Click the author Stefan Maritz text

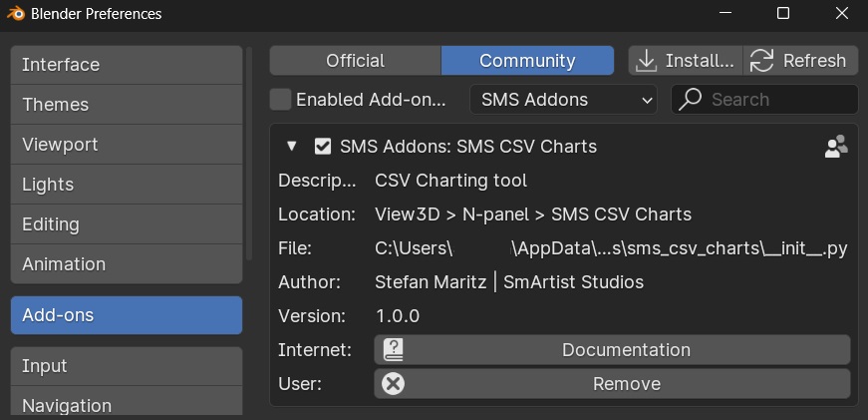(x=509, y=282)
